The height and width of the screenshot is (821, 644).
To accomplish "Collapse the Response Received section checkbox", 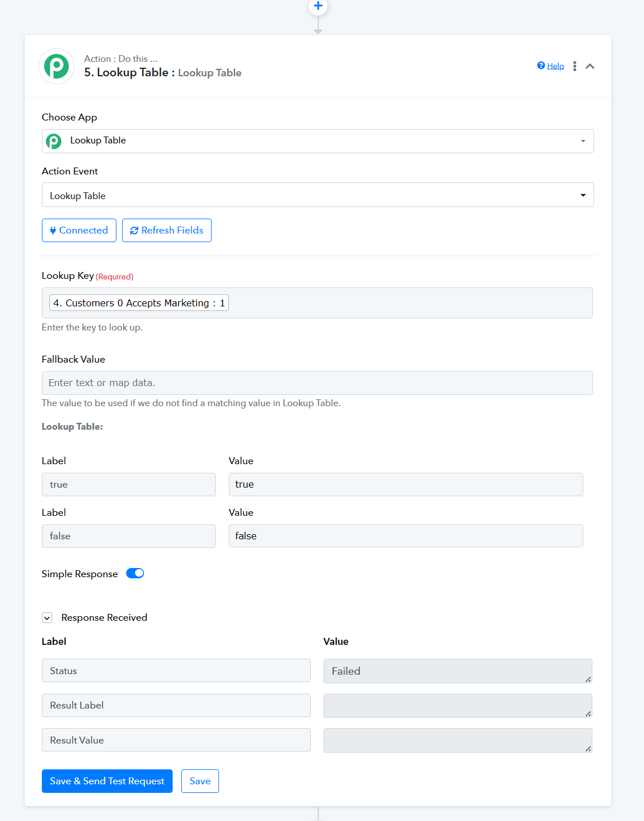I will 47,618.
